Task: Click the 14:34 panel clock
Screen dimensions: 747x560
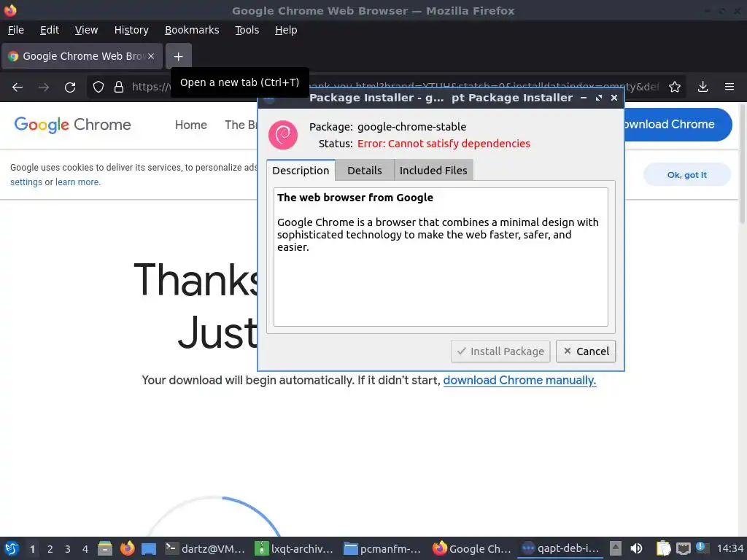Action: tap(729, 548)
